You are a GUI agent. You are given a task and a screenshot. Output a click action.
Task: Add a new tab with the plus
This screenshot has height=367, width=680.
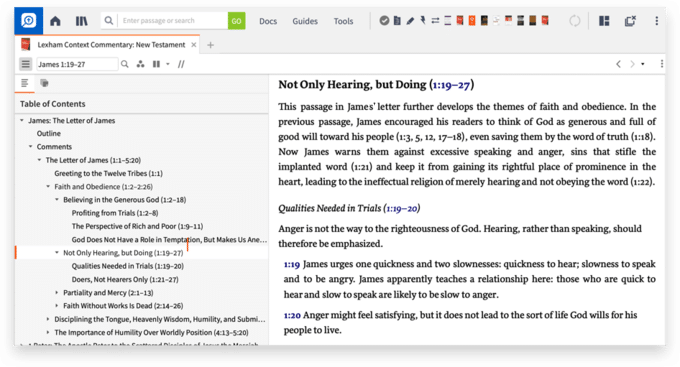coord(210,45)
